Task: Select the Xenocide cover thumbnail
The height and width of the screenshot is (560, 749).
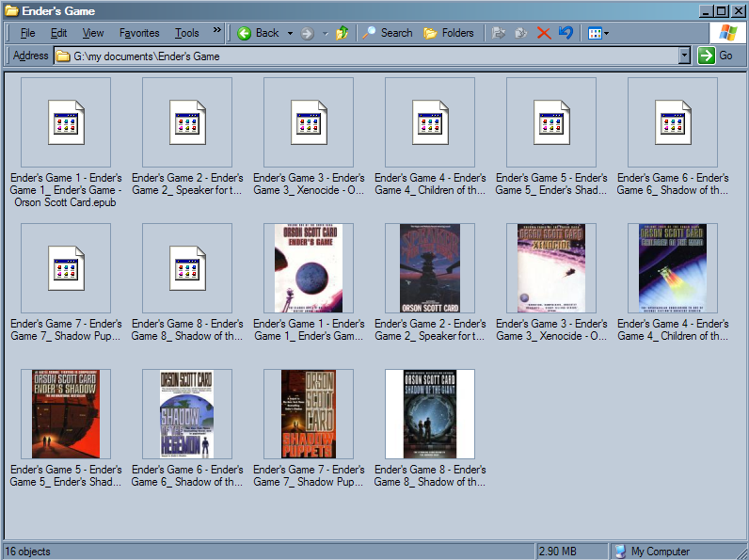Action: (551, 268)
